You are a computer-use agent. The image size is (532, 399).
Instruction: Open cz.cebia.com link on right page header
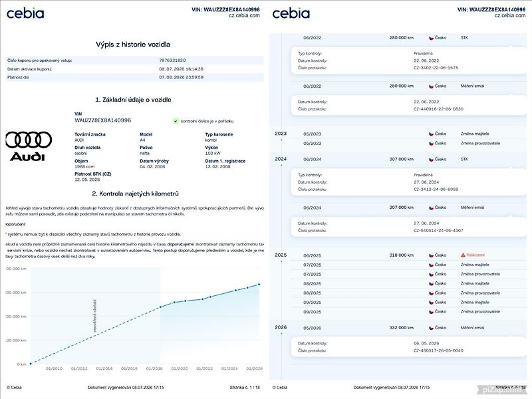pyautogui.click(x=510, y=15)
